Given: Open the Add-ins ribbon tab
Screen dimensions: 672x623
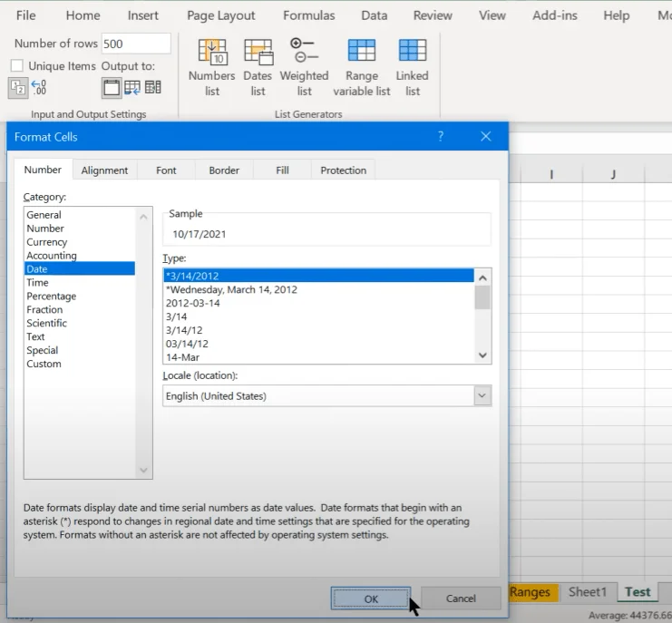Looking at the screenshot, I should [x=555, y=15].
